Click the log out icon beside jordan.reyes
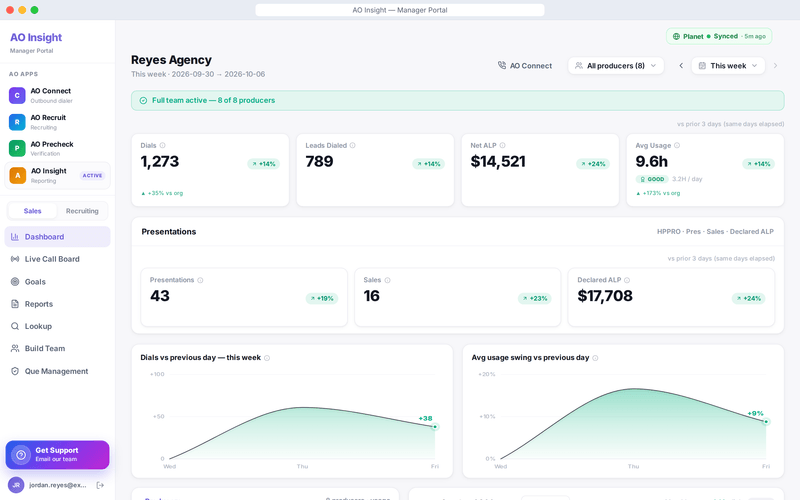The height and width of the screenshot is (500, 800). point(100,485)
